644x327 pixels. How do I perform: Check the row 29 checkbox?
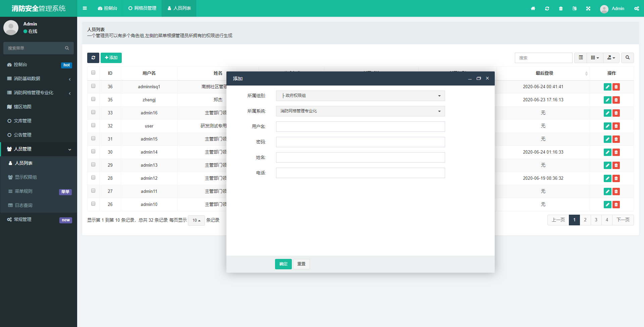(93, 164)
